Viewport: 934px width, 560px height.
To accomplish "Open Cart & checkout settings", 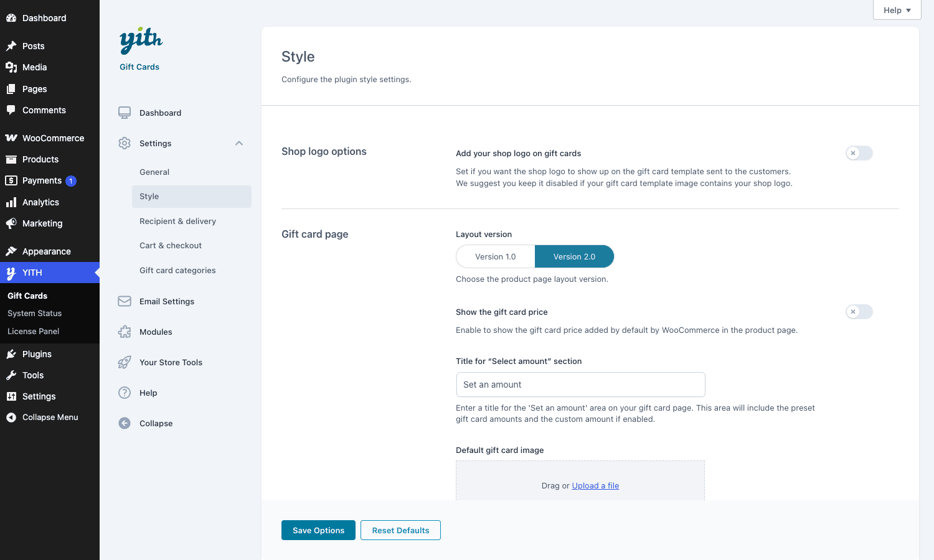I will pyautogui.click(x=171, y=245).
